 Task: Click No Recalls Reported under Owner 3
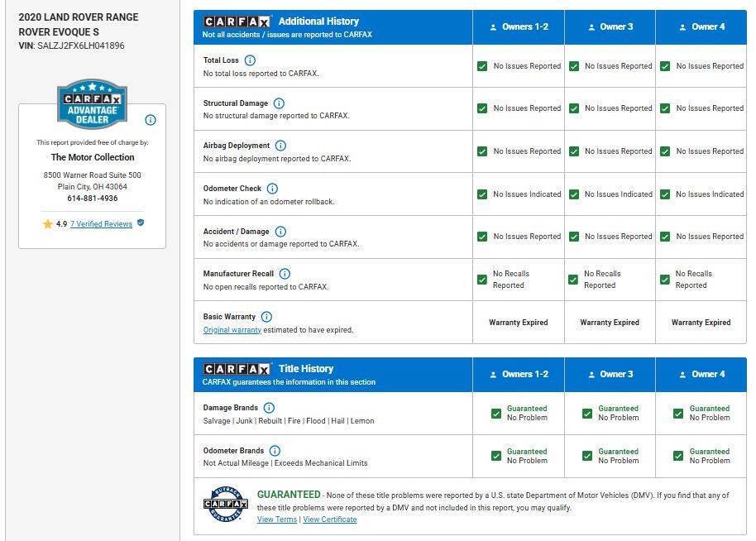point(602,280)
